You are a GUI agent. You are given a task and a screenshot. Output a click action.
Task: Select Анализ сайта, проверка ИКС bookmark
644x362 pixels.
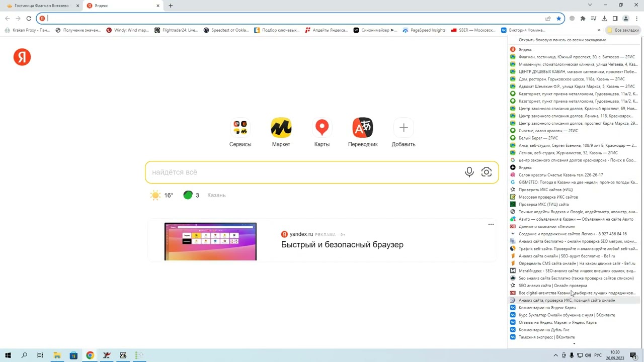click(x=574, y=300)
